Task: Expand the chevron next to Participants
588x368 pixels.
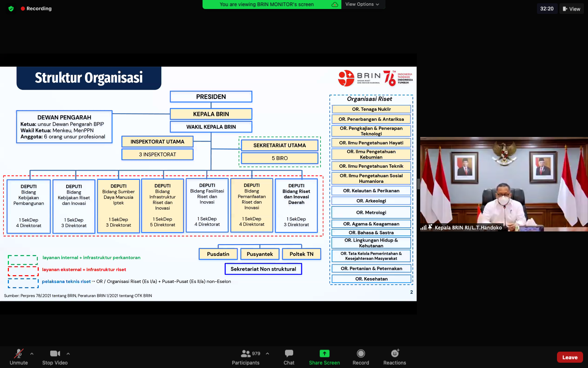Action: pos(267,354)
